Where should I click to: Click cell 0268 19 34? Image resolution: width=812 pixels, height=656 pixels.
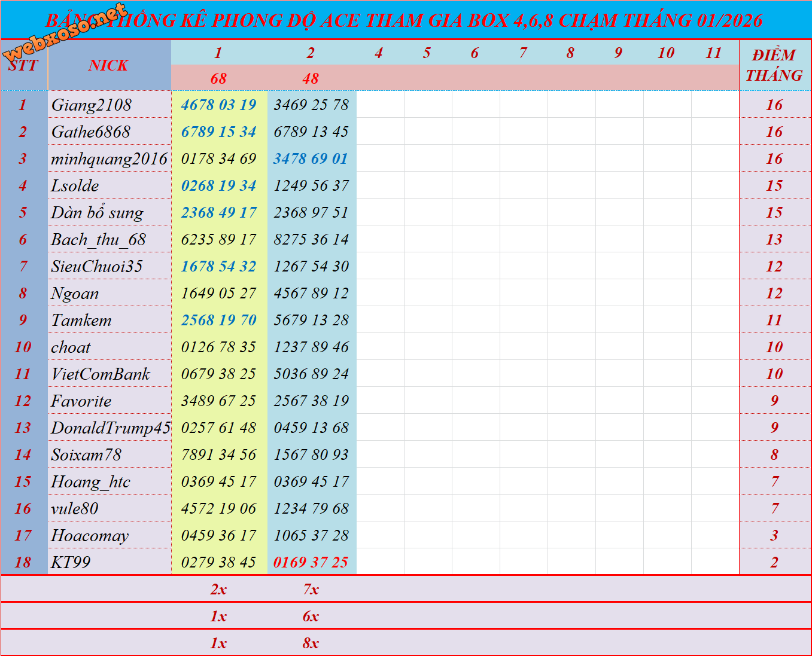click(219, 185)
